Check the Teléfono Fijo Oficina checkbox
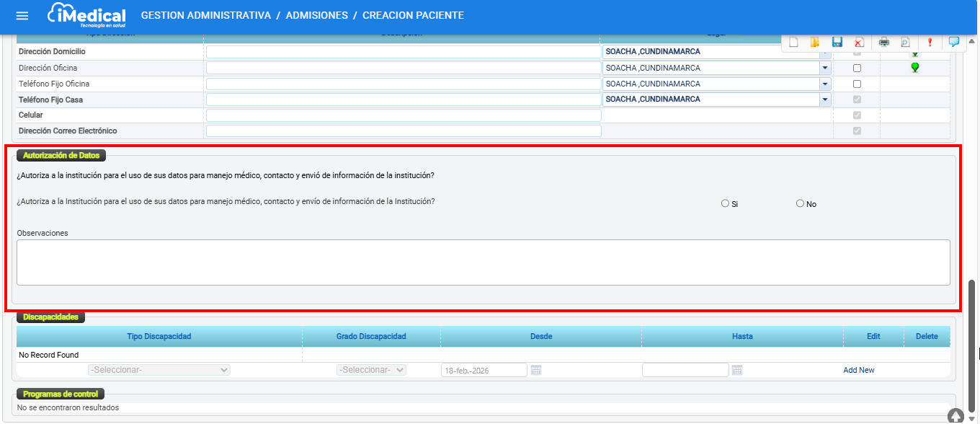Screen dimensions: 980x424 pyautogui.click(x=857, y=84)
